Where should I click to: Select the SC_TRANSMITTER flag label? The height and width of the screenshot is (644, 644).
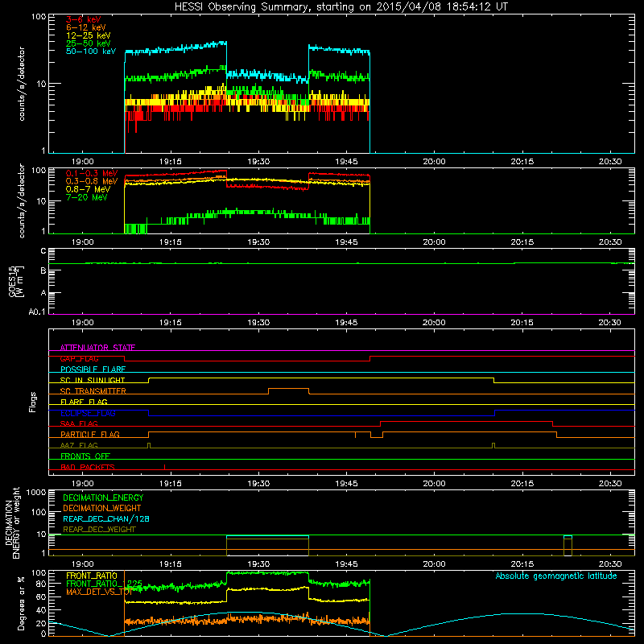[93, 391]
